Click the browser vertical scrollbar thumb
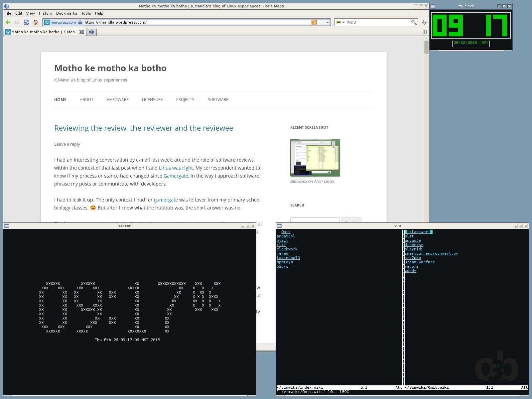The width and height of the screenshot is (532, 399). pos(426,47)
